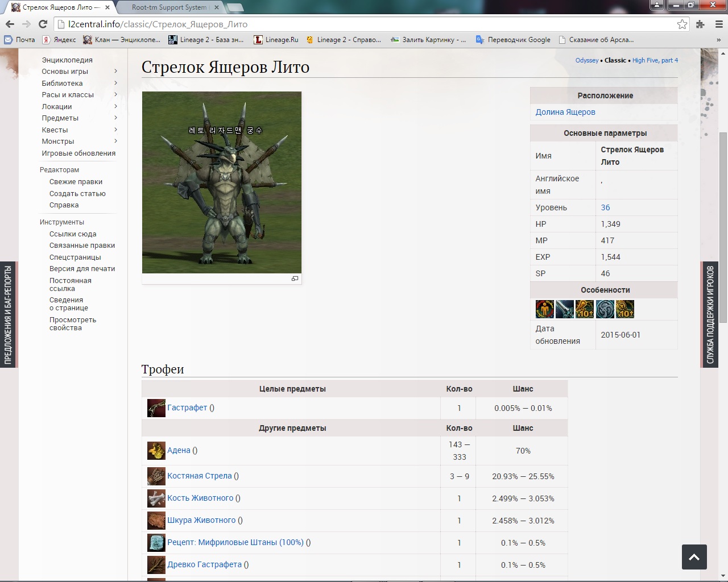Click the sword skill icon under Особенности
The height and width of the screenshot is (582, 728).
pos(564,309)
